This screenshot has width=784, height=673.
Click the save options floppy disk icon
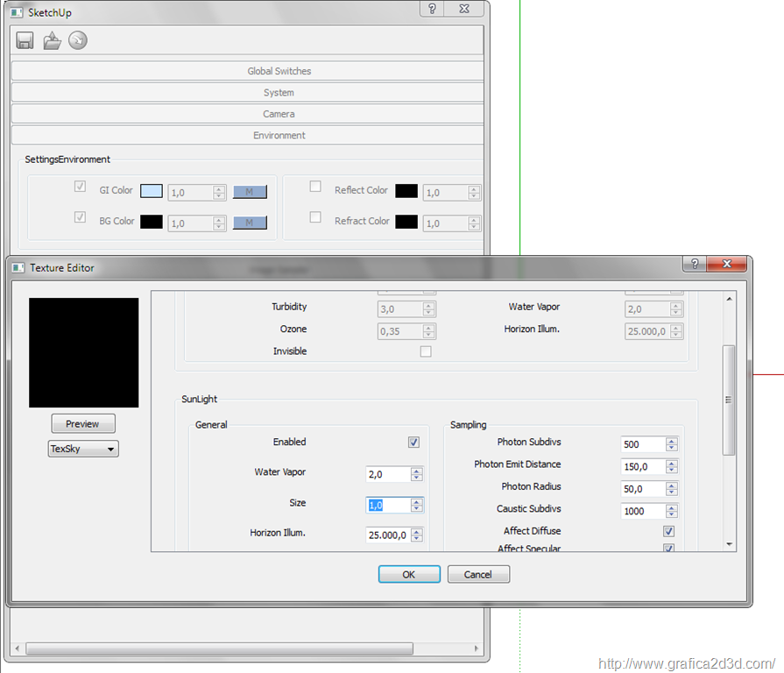pyautogui.click(x=25, y=40)
